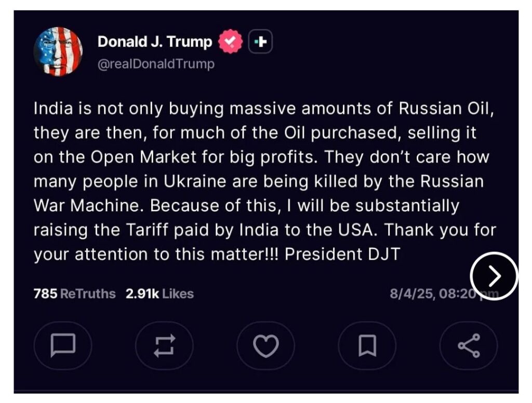532x403 pixels.
Task: View the 785 ReTruths list
Action: pyautogui.click(x=74, y=293)
